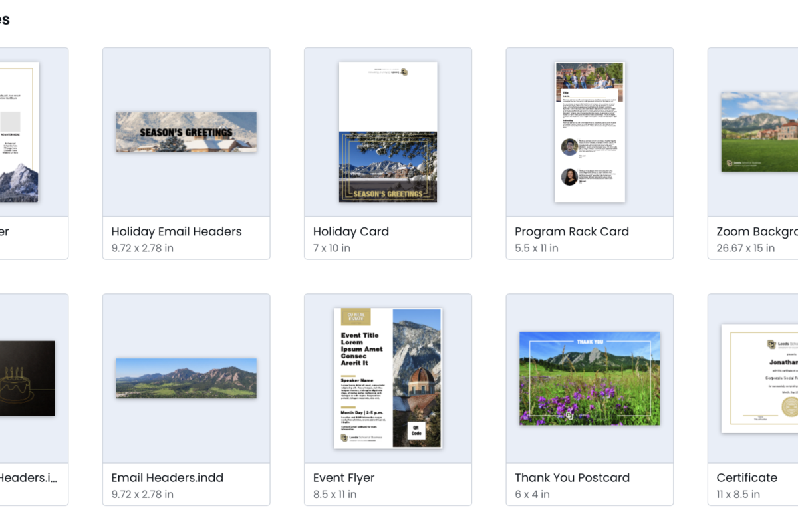The image size is (798, 532).
Task: Open the Program Rack Card preview
Action: pyautogui.click(x=590, y=132)
